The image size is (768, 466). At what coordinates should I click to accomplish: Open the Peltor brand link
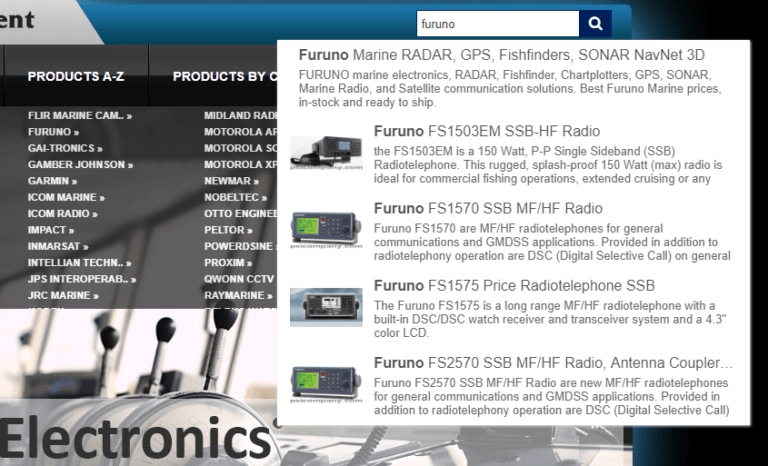pyautogui.click(x=228, y=230)
